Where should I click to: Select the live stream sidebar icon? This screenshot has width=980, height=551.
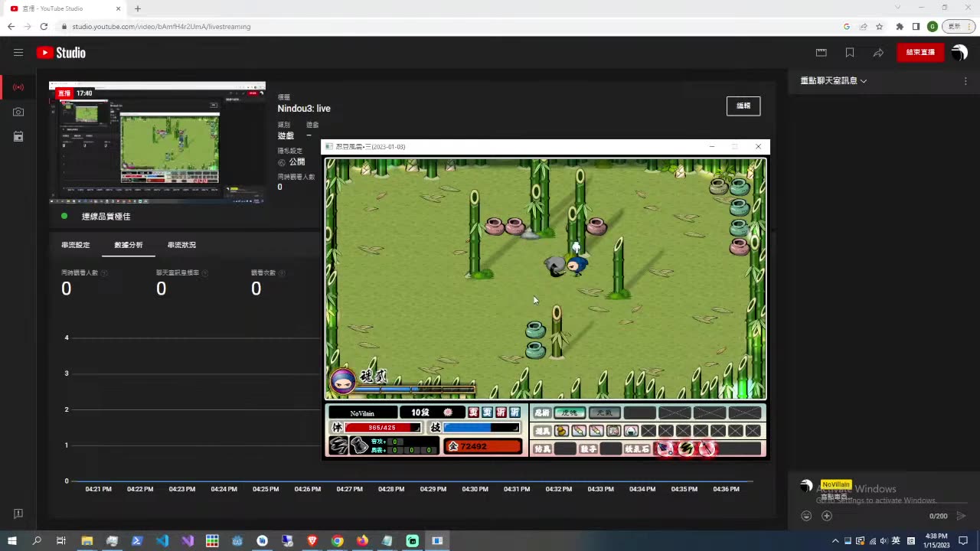coord(18,87)
